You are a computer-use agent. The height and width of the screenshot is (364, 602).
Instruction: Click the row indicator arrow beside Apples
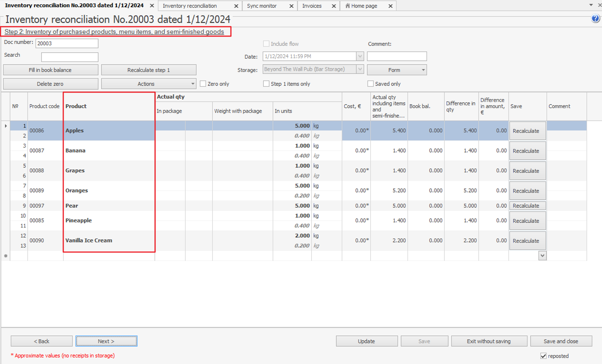tap(6, 126)
